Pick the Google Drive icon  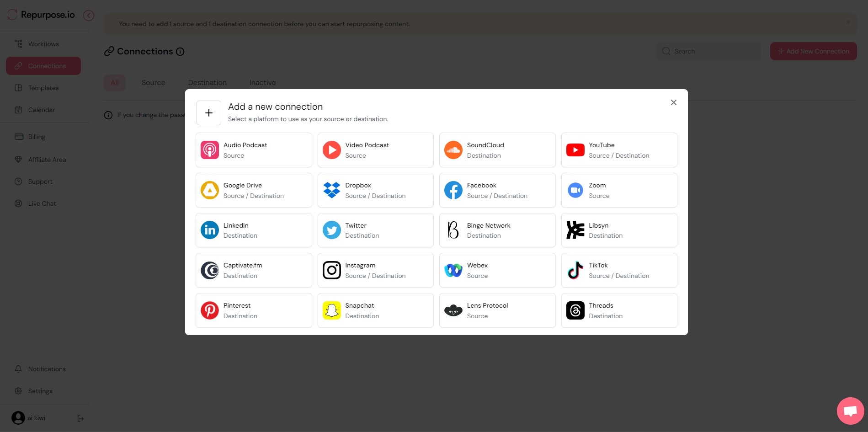210,190
